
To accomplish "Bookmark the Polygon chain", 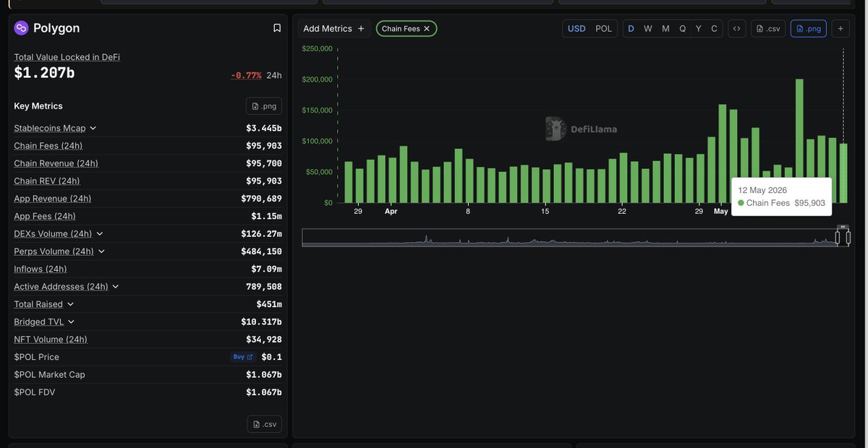I will 277,28.
